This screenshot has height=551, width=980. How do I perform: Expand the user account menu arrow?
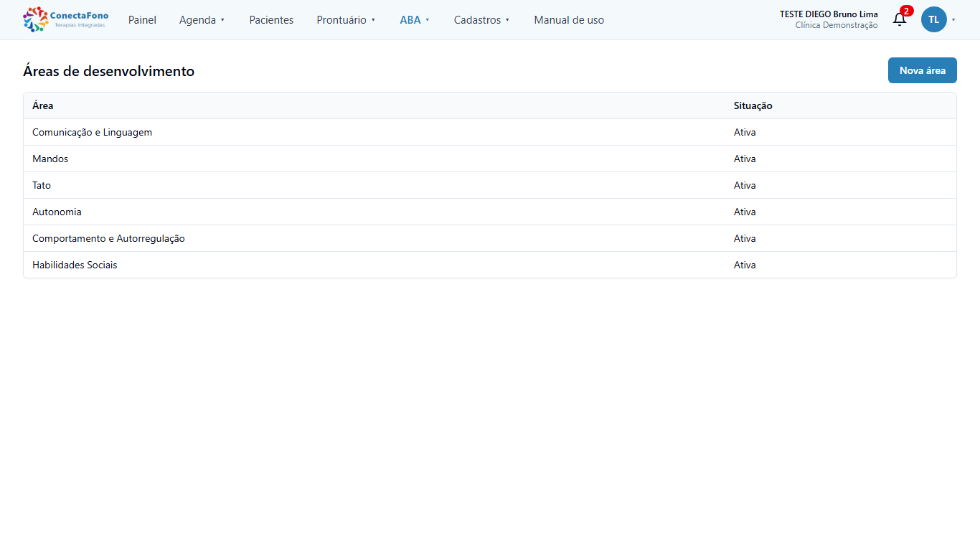click(953, 20)
